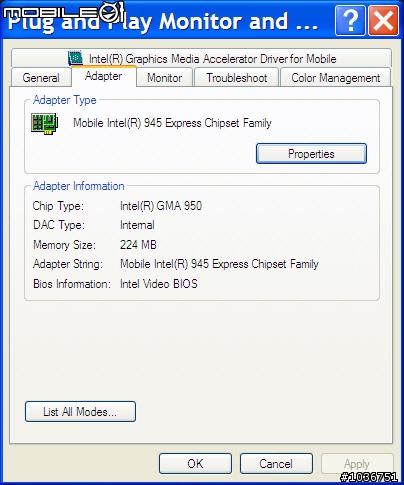404x485 pixels.
Task: Select the Adapter tab
Action: coord(104,76)
